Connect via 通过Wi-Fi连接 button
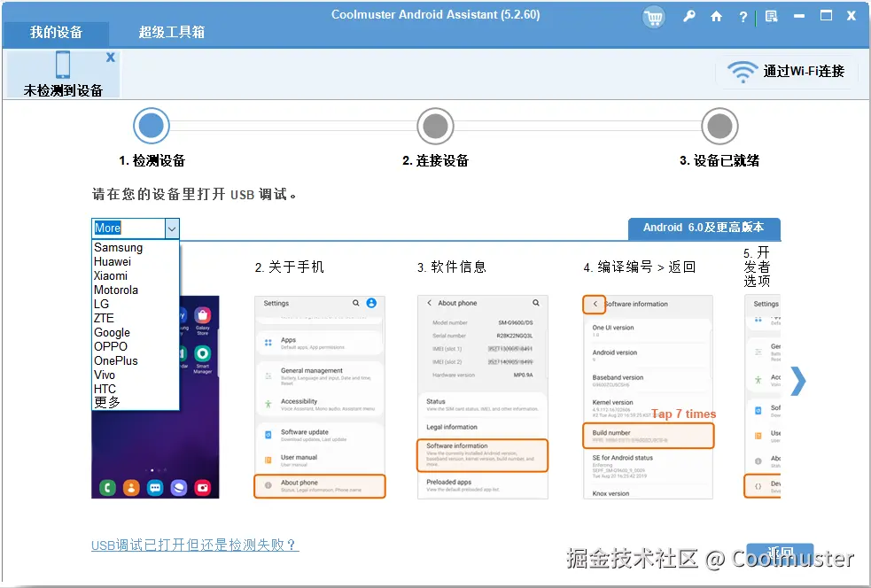 [x=787, y=72]
